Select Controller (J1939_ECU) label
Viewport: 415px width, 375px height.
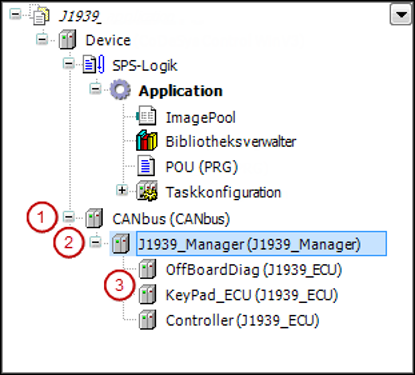(x=242, y=321)
